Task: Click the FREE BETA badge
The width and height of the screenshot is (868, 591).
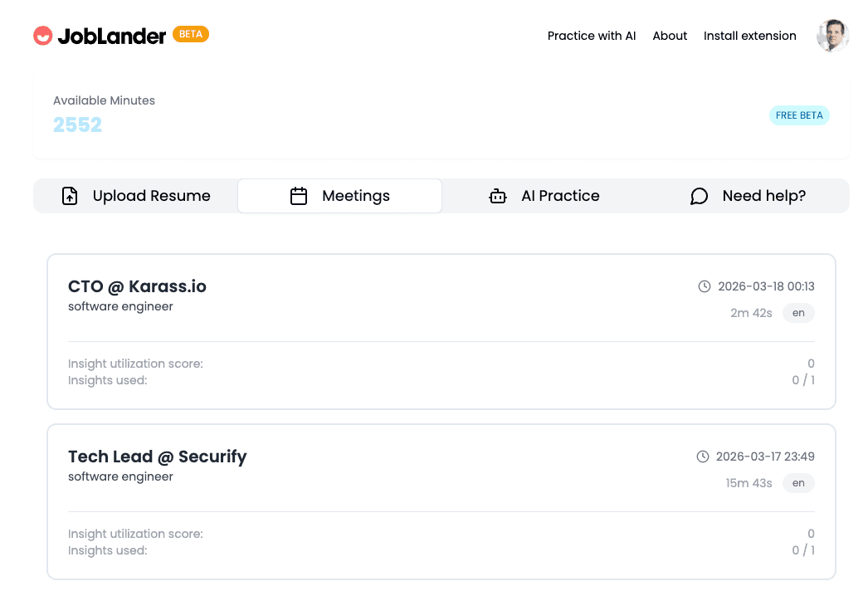Action: (x=799, y=115)
